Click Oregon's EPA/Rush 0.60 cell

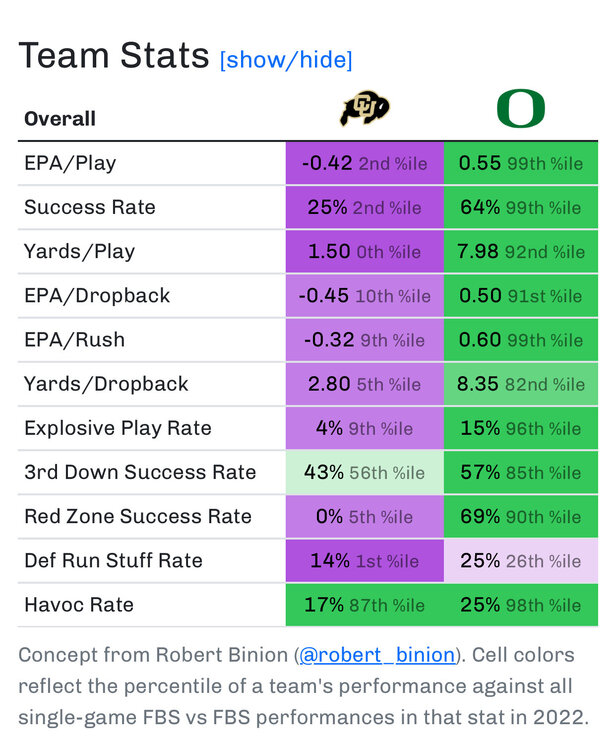tap(520, 340)
